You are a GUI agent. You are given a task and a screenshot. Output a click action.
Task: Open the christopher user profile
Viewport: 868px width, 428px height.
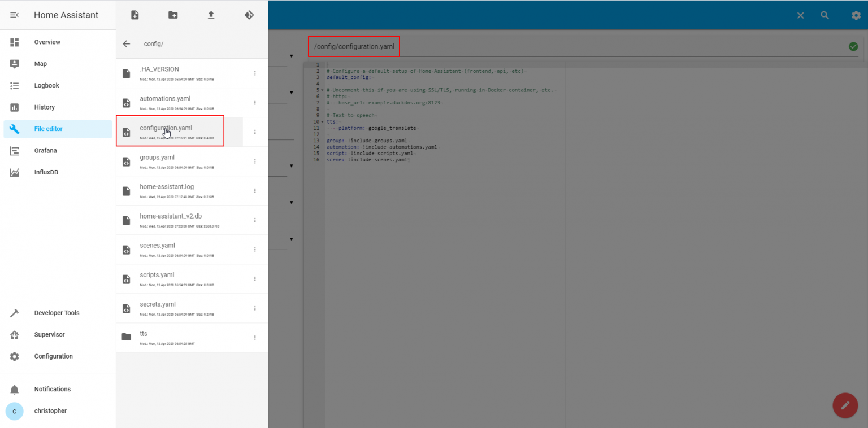[x=14, y=410]
